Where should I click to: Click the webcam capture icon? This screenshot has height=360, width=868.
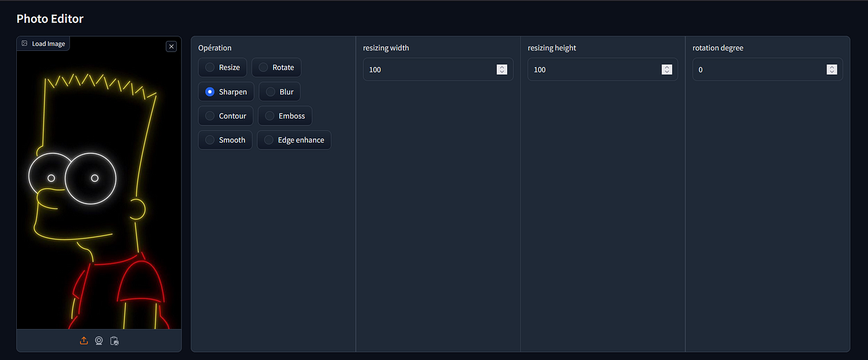[x=99, y=341]
